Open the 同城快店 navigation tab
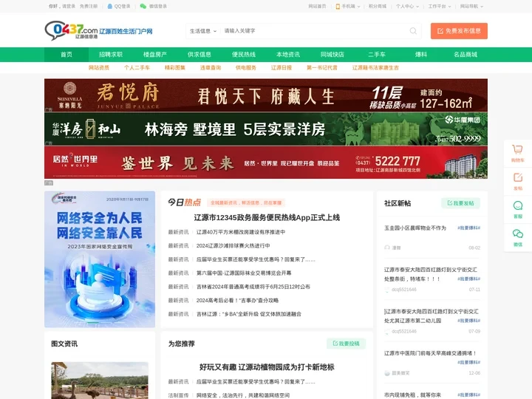This screenshot has height=399, width=532. (332, 55)
